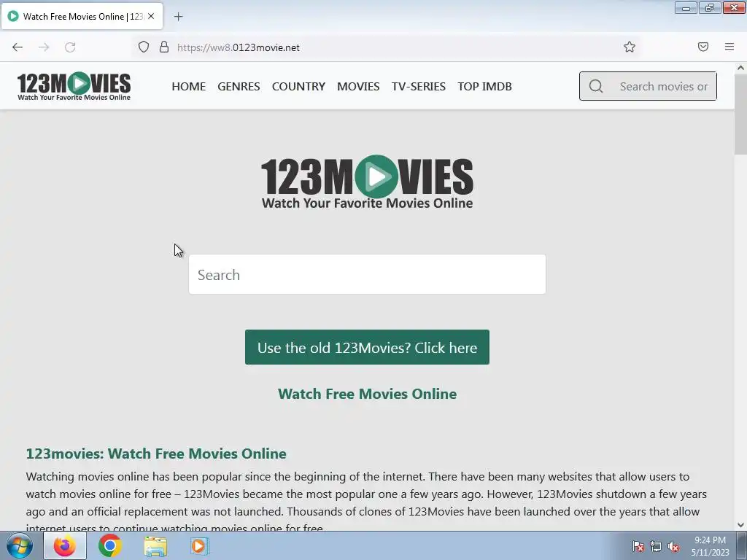Open the media player taskbar icon
Image resolution: width=747 pixels, height=560 pixels.
pos(200,545)
